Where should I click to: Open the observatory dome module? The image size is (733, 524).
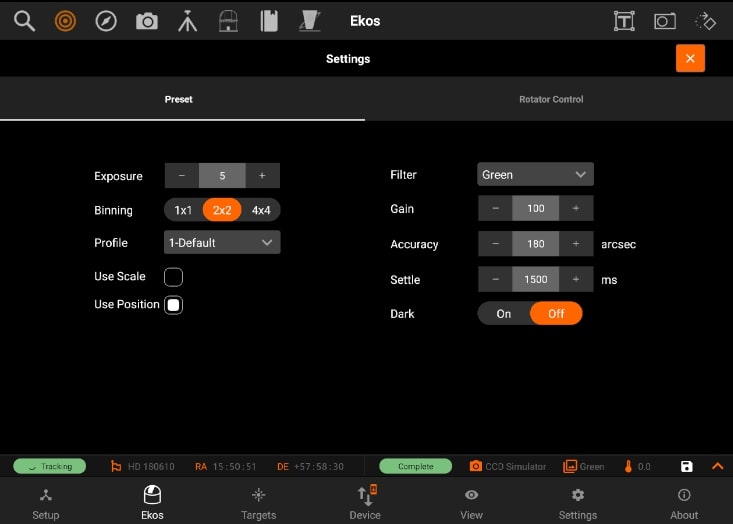coord(228,21)
